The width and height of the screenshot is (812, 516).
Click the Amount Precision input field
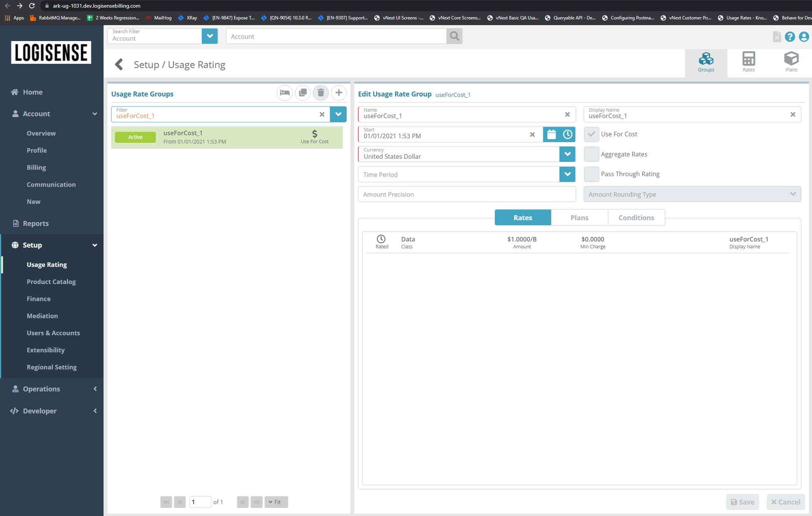[466, 194]
